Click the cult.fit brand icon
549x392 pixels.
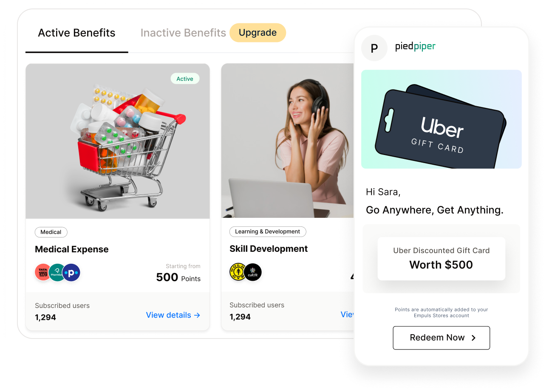click(252, 272)
